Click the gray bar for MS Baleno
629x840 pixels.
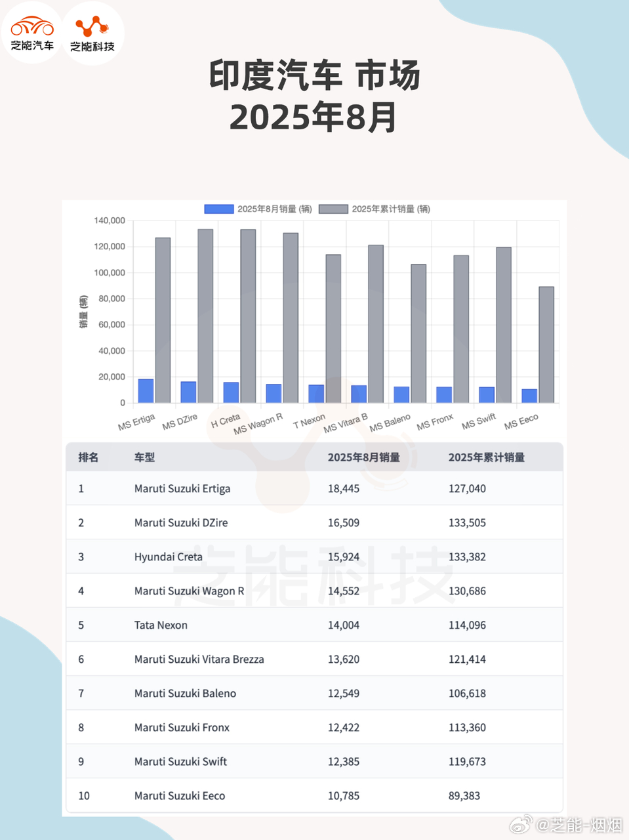coord(418,333)
